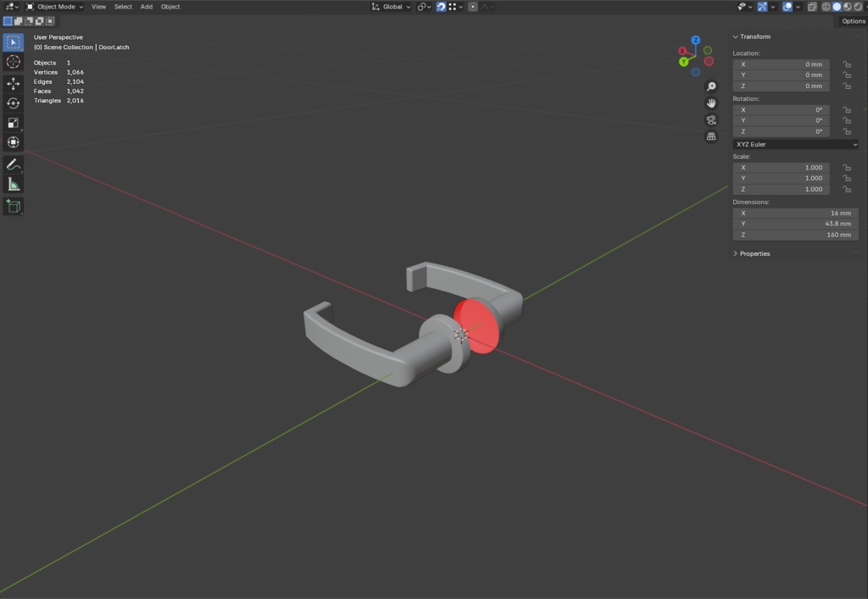Select the Measure tool
The width and height of the screenshot is (868, 599).
click(14, 184)
